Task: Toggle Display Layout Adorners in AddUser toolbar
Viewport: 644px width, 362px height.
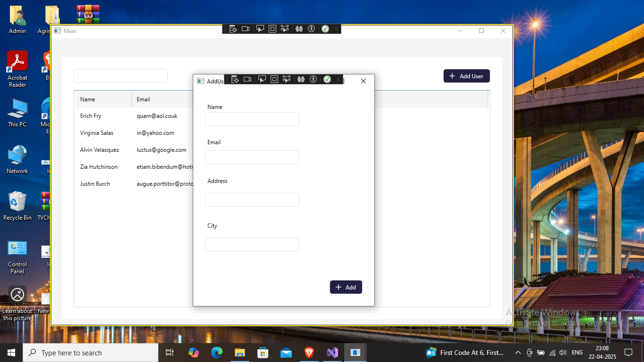Action: coord(274,79)
